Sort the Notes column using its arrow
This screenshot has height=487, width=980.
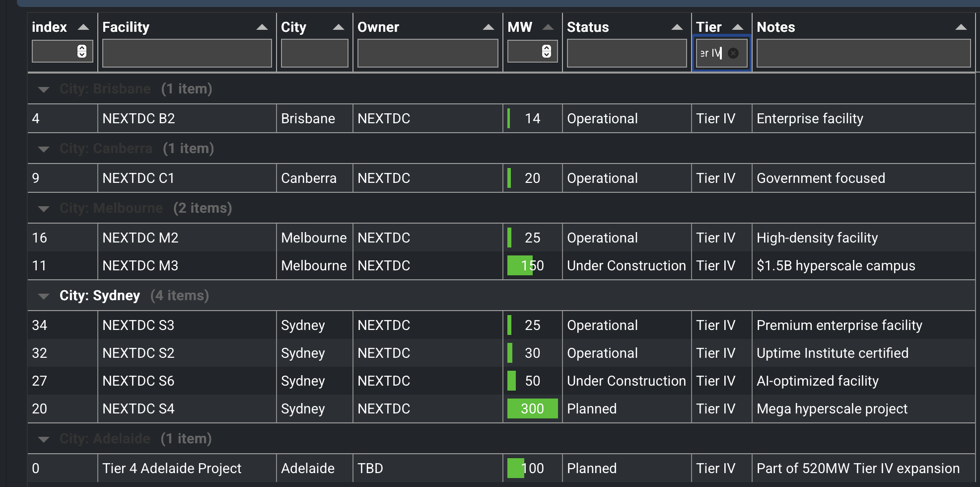pyautogui.click(x=961, y=27)
